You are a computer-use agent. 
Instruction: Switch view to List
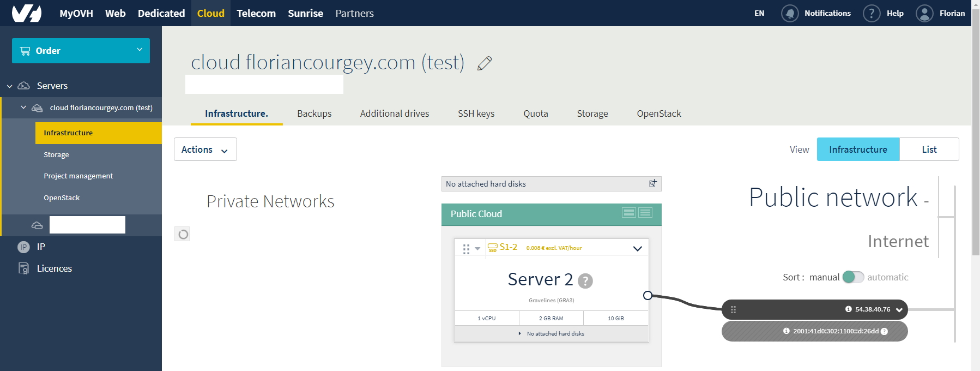(929, 149)
